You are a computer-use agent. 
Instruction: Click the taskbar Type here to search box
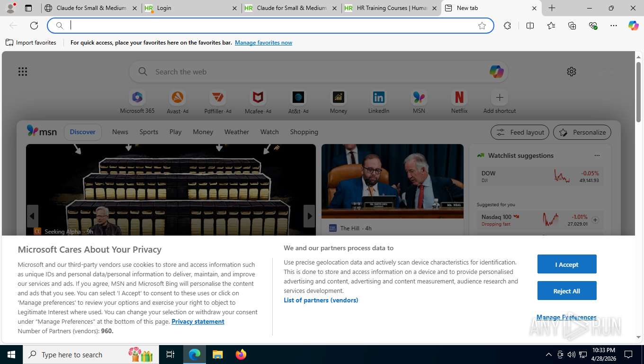click(91, 355)
